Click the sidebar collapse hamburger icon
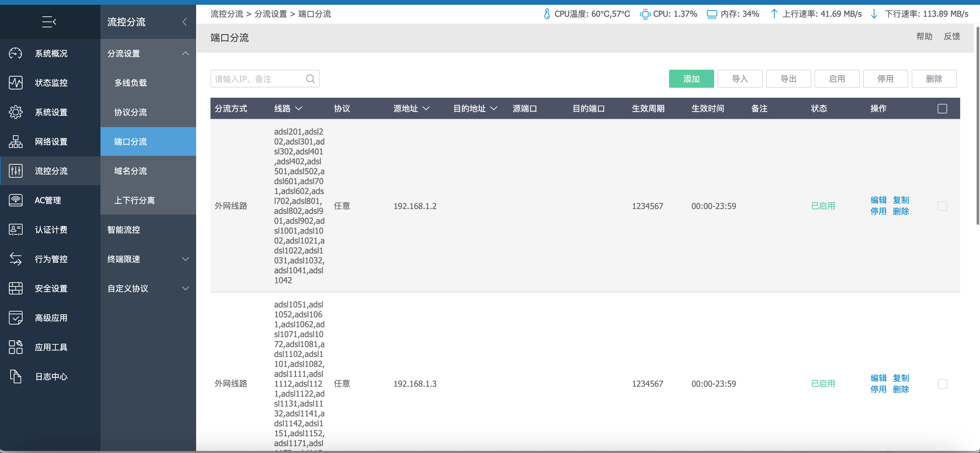 [x=49, y=22]
